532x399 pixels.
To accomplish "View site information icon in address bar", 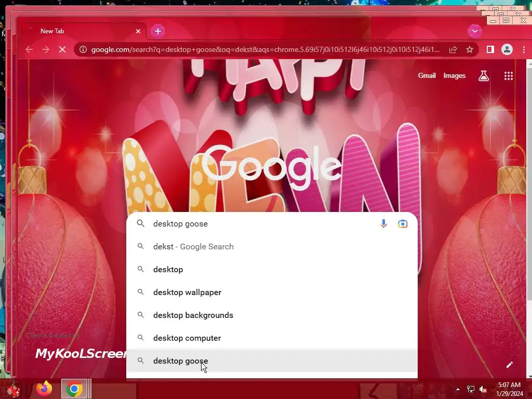I will click(83, 49).
